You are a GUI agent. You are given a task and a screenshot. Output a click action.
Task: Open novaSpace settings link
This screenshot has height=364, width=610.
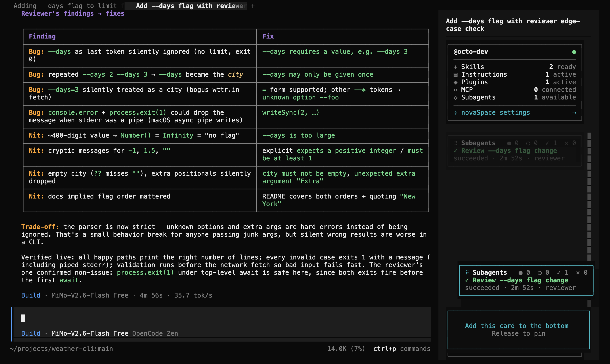point(495,113)
